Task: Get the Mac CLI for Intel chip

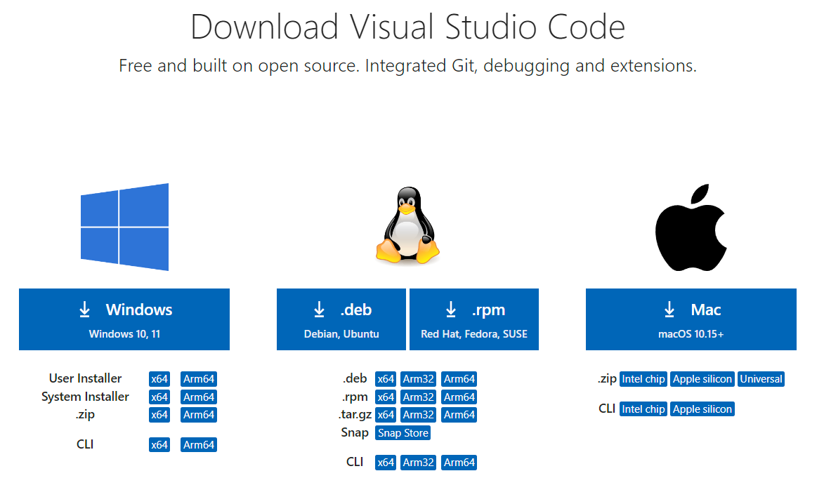Action: coord(643,409)
